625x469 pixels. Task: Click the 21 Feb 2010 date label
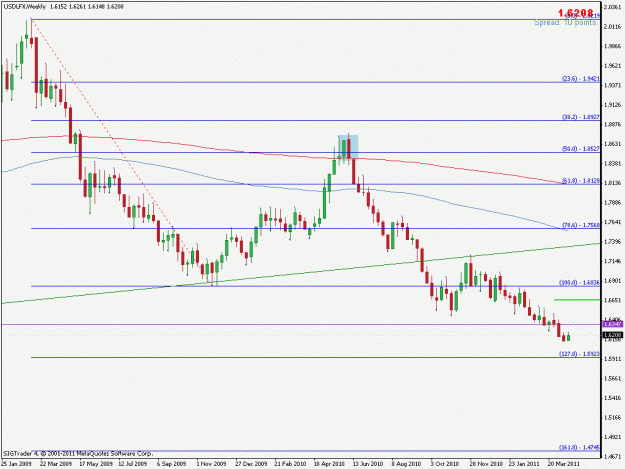click(290, 464)
